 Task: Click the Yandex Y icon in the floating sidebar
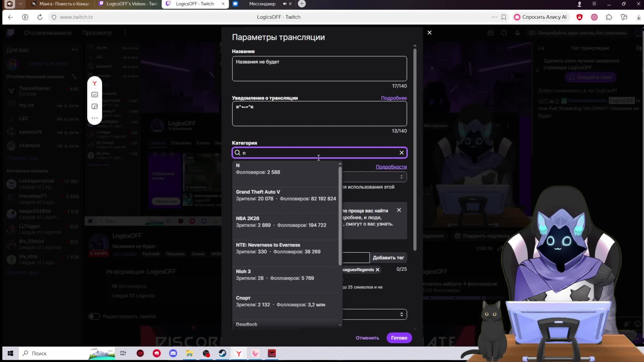pyautogui.click(x=95, y=83)
